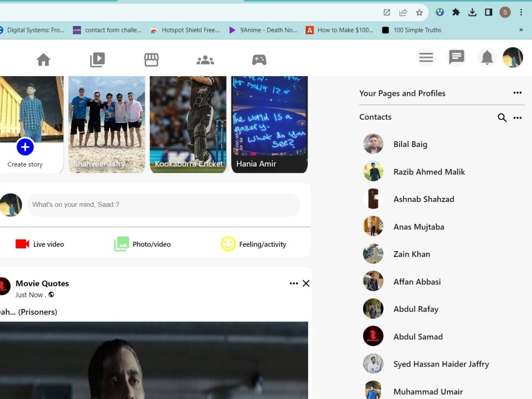This screenshot has height=399, width=532.
Task: Open the Marketplace icon
Action: [151, 59]
